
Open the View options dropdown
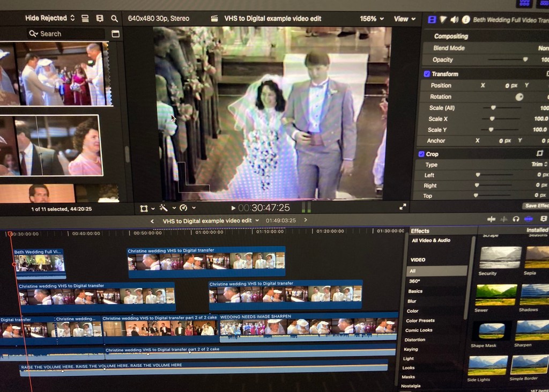[404, 19]
